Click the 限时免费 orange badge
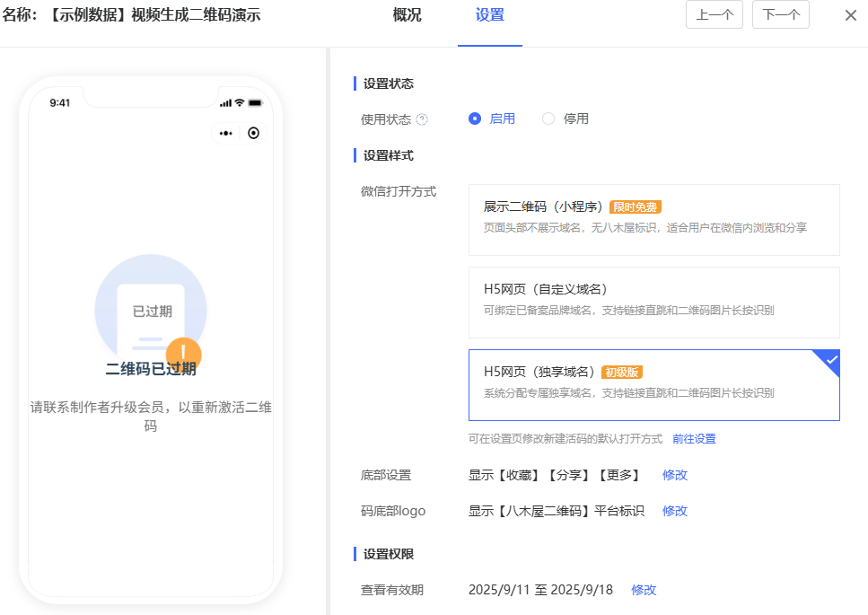 (636, 207)
